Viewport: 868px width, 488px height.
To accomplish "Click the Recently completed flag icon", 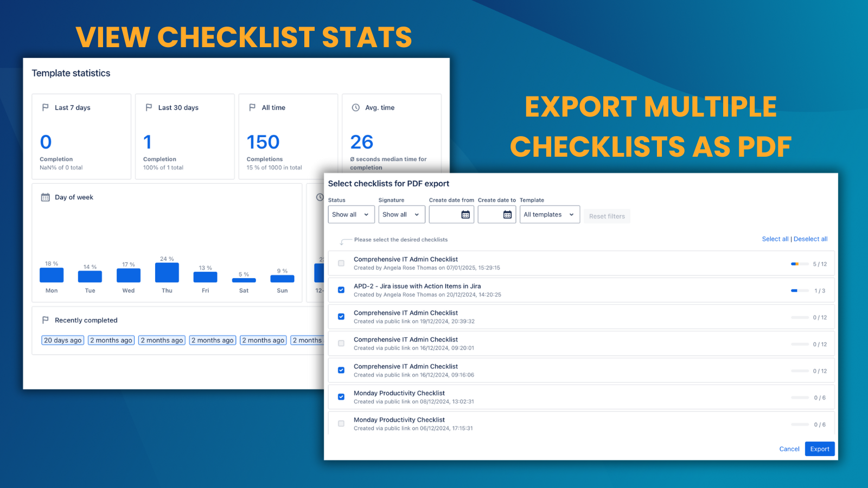I will click(x=46, y=319).
